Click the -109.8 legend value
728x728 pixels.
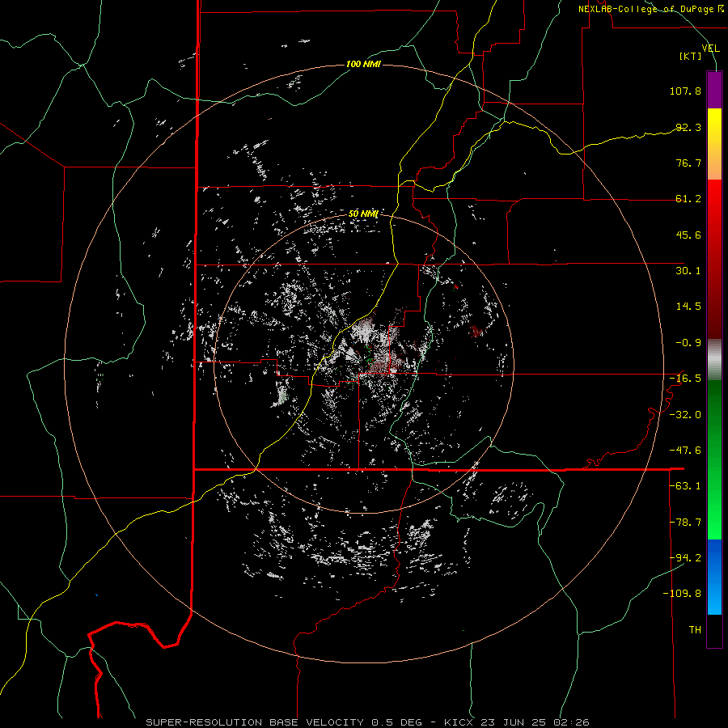pyautogui.click(x=682, y=594)
